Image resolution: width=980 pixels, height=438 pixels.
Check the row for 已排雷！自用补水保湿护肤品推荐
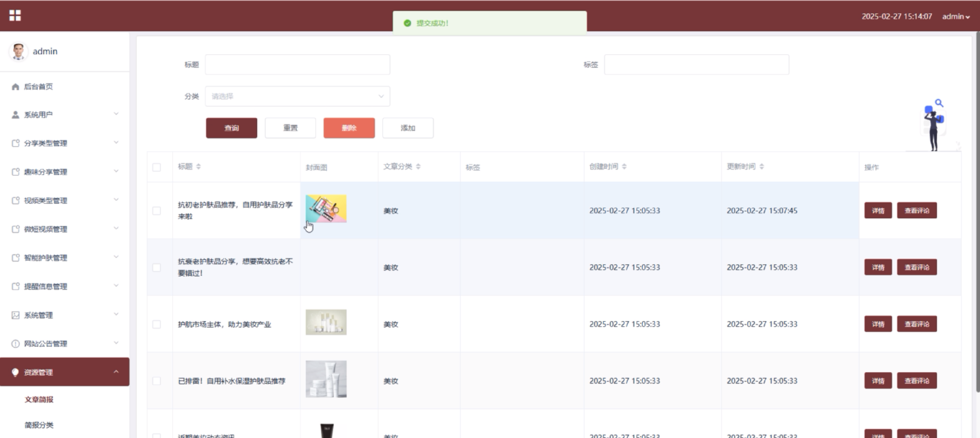click(156, 381)
